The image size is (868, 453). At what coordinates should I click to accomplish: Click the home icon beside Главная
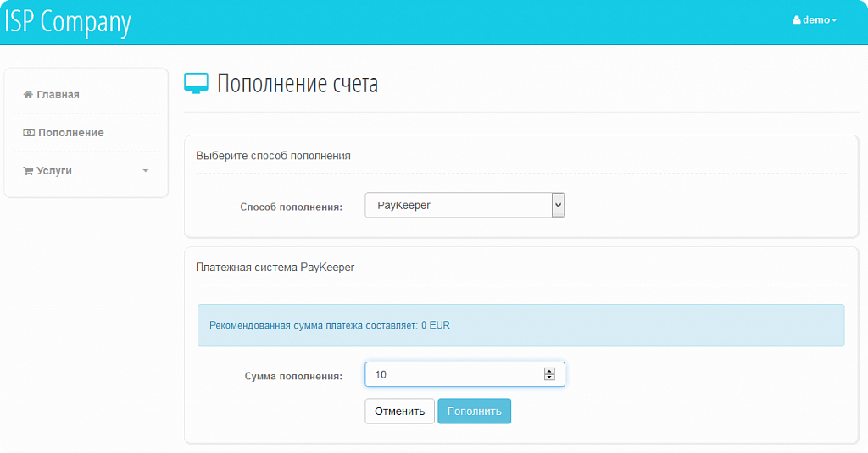28,95
